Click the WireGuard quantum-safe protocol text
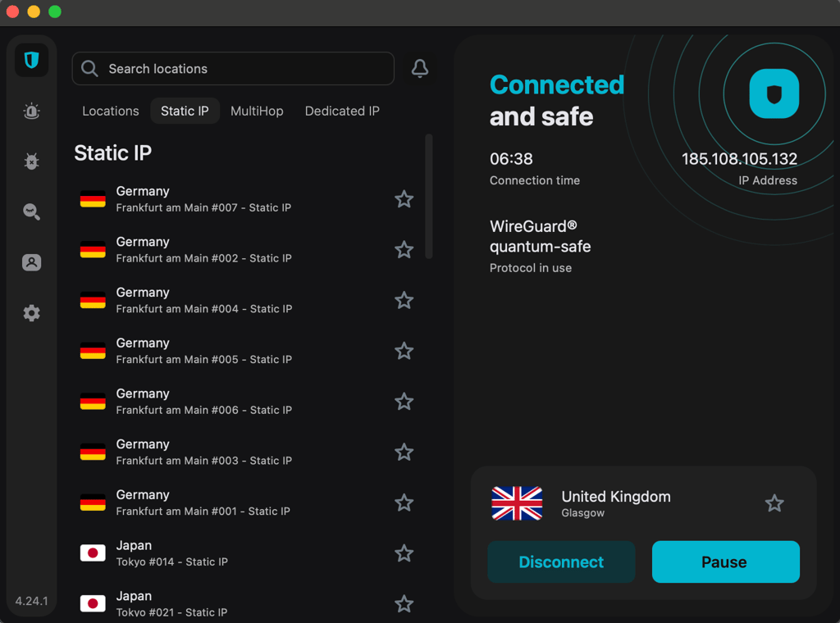 point(540,236)
